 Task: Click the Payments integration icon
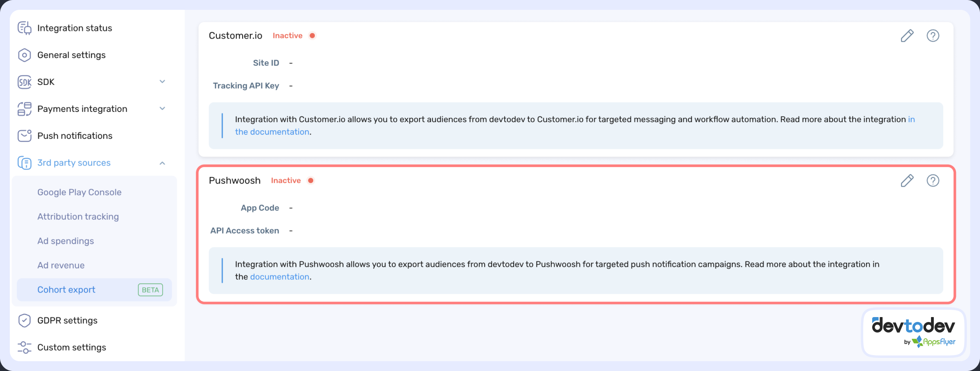24,109
